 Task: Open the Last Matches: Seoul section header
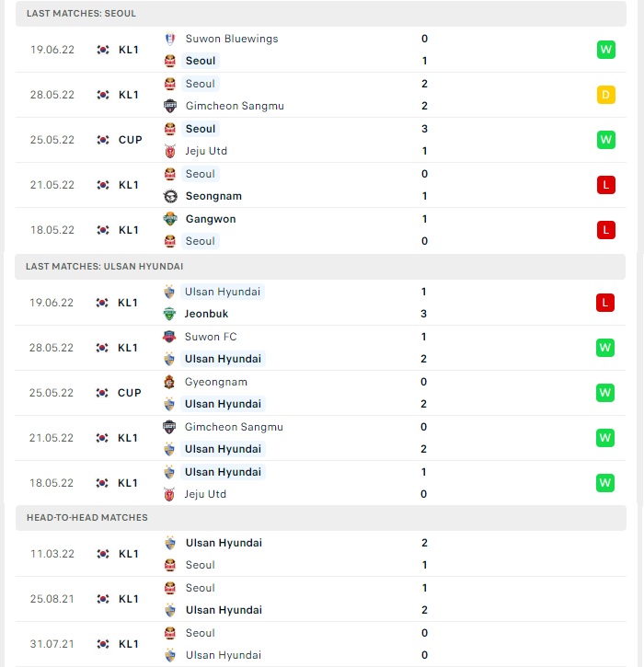[321, 13]
